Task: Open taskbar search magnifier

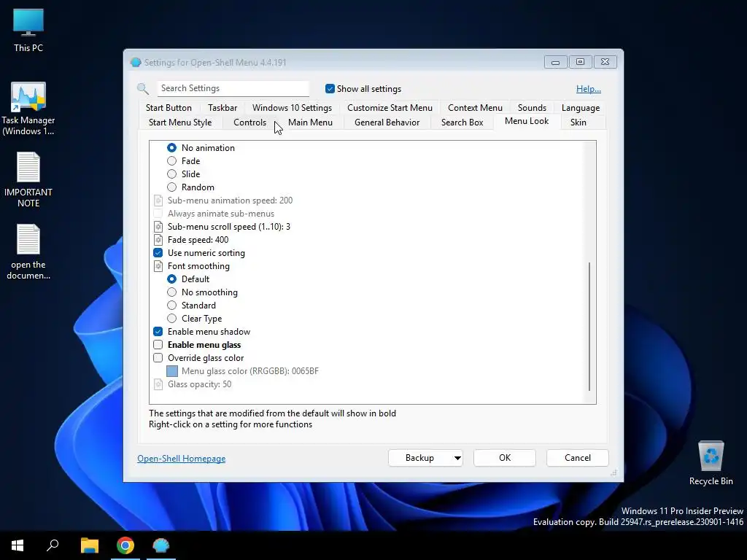Action: pos(53,545)
